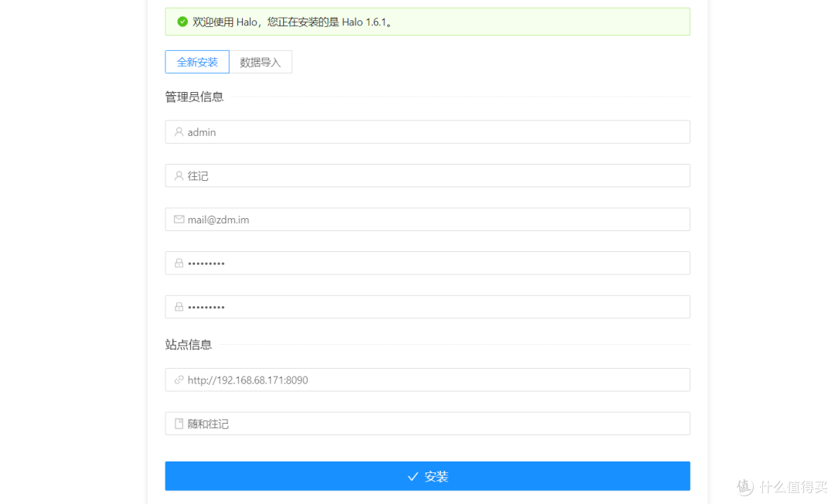Click the person icon beside 往记 nickname field
835x504 pixels.
point(177,175)
